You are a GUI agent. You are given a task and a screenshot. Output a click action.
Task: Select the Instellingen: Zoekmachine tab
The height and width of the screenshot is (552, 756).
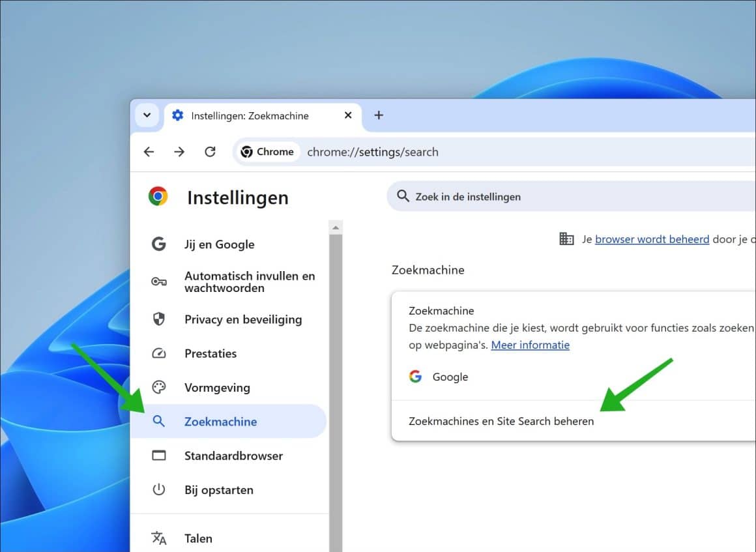(x=250, y=115)
